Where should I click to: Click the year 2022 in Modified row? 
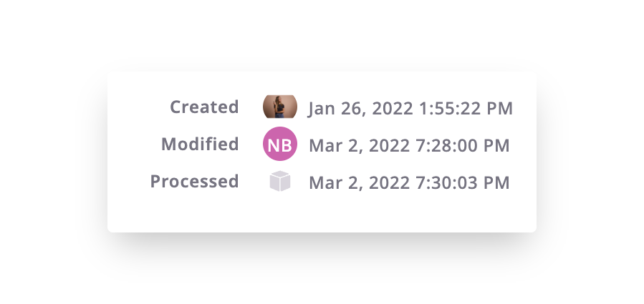390,146
